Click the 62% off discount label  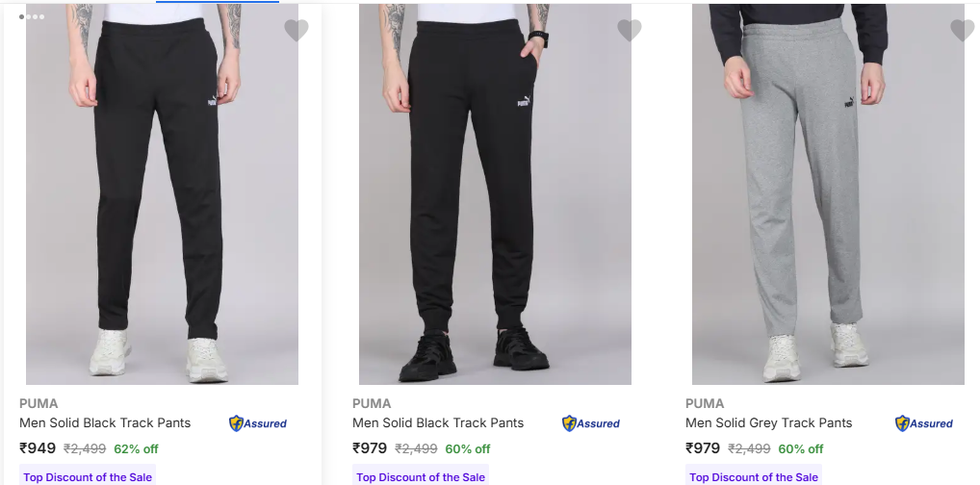pos(136,448)
